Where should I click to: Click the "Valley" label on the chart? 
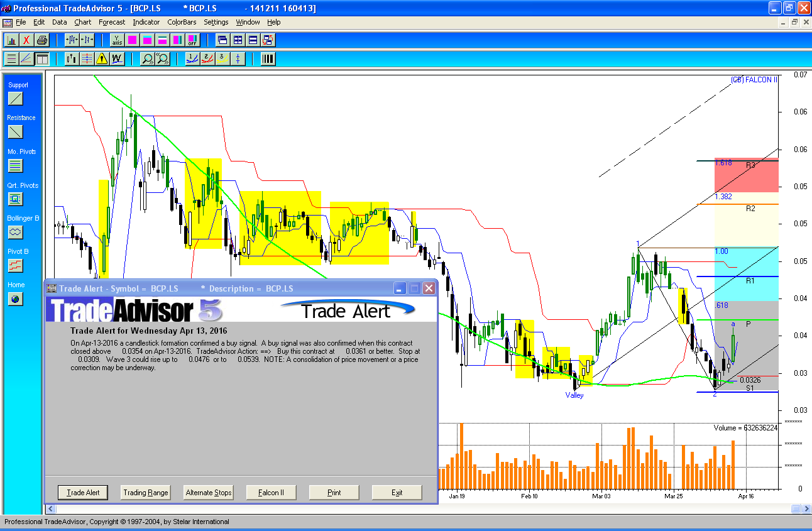[574, 395]
